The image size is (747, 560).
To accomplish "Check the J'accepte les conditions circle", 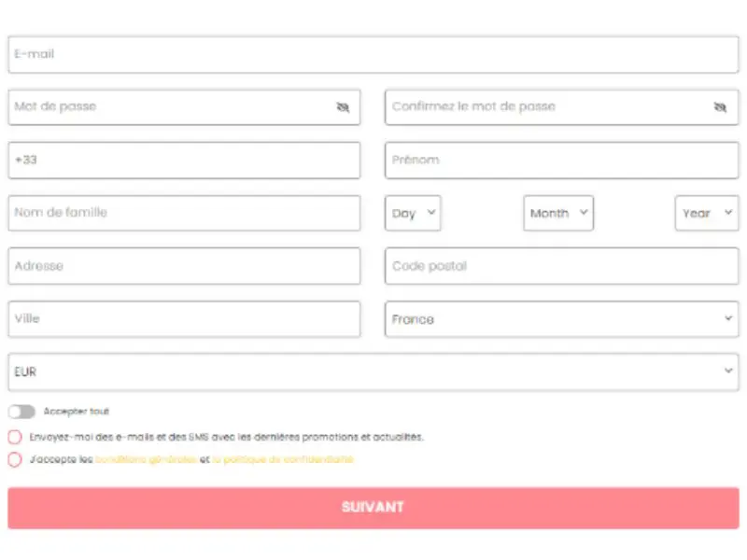I will (x=15, y=459).
